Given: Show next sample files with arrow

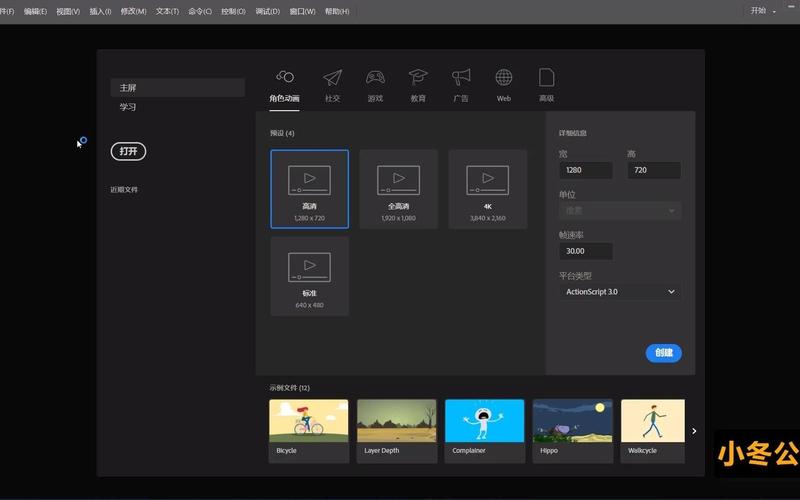Looking at the screenshot, I should 694,431.
